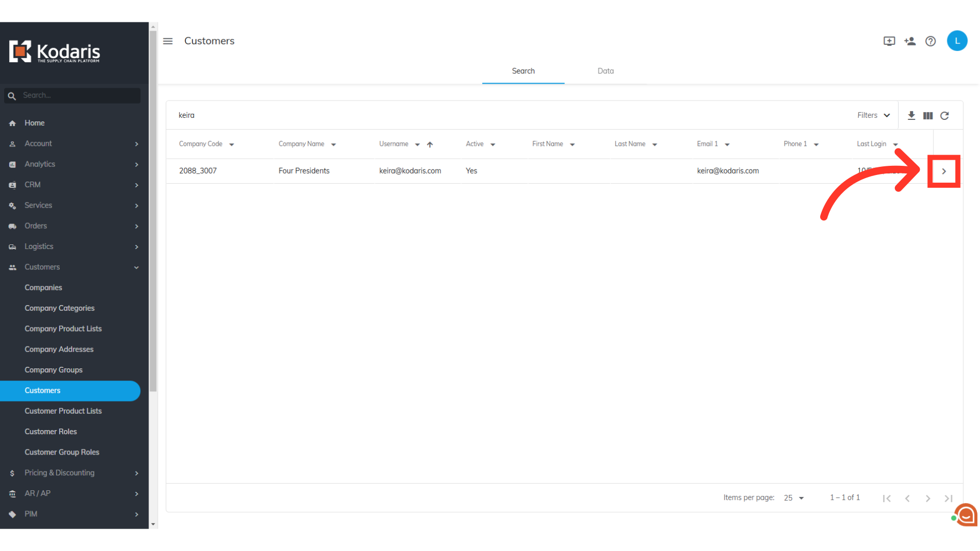Open the column chooser icon
Image resolution: width=980 pixels, height=551 pixels.
(928, 116)
